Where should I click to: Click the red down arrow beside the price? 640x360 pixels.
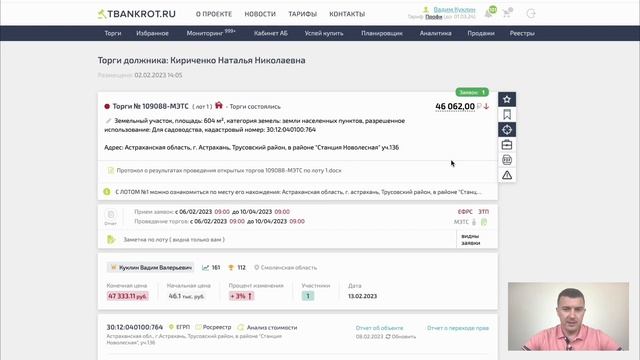pos(486,107)
